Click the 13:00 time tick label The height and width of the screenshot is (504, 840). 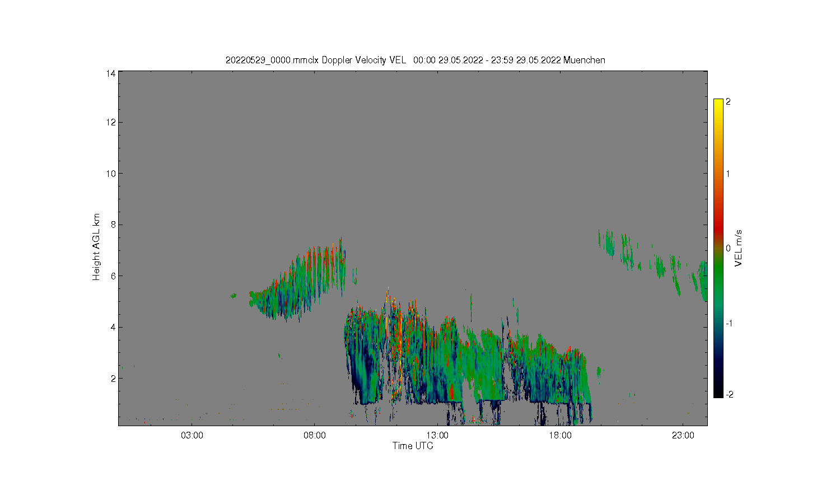tap(437, 436)
